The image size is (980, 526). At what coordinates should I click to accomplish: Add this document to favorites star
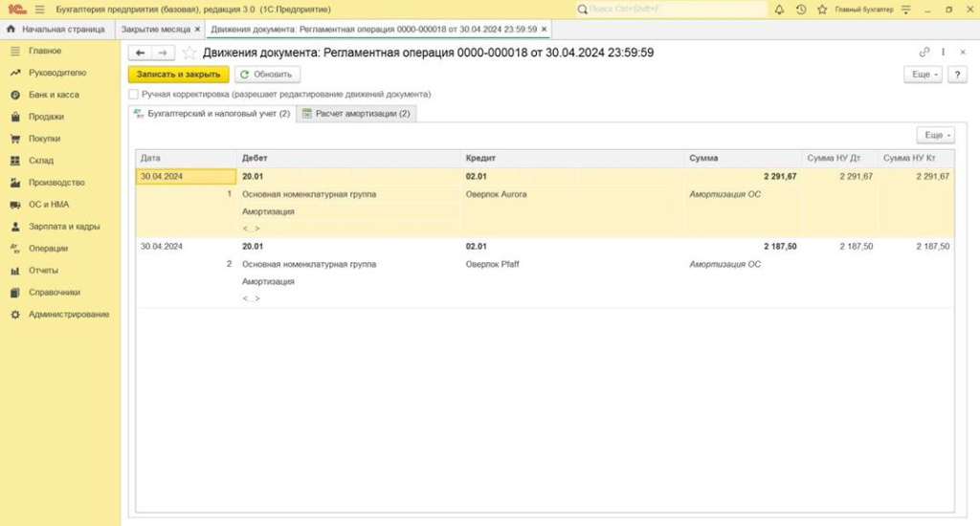click(189, 53)
